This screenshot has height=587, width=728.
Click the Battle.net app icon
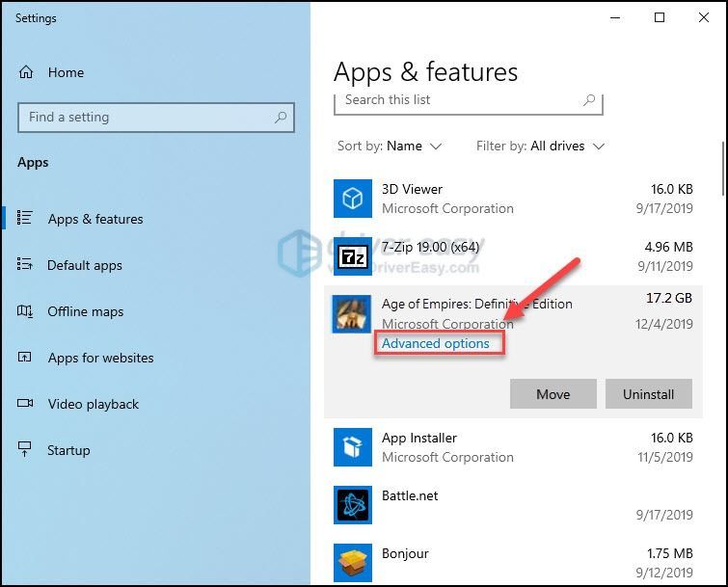(x=352, y=505)
